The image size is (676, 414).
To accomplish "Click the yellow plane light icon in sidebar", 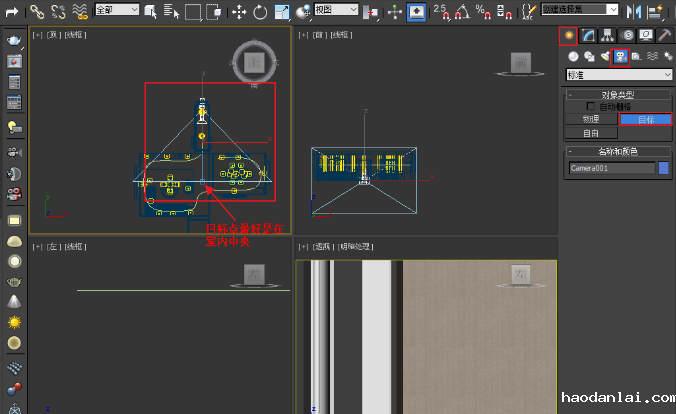I will (x=14, y=221).
